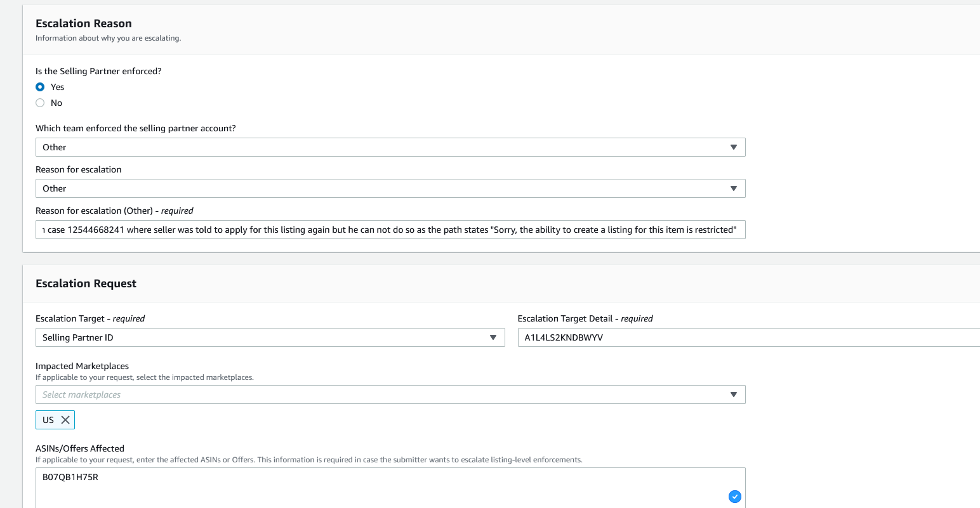980x508 pixels.
Task: Click the Yes label text
Action: tap(58, 87)
